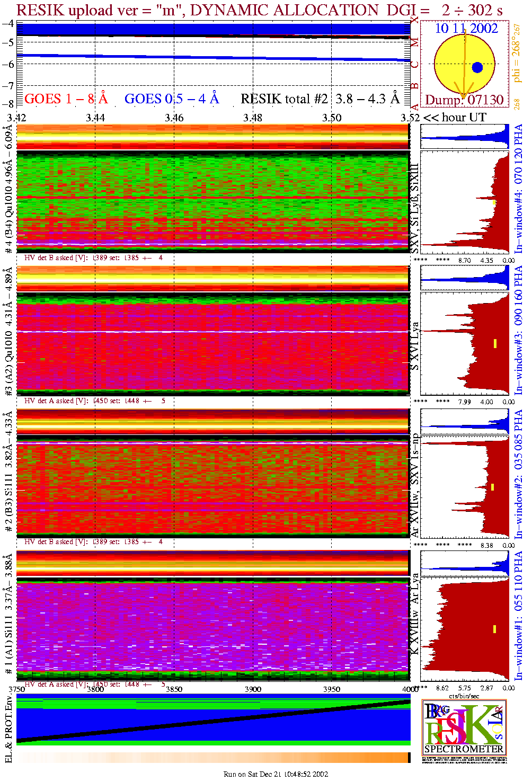Click the 3900 tick label on lower axis
Viewport: 532px width, 782px height.
pyautogui.click(x=253, y=689)
